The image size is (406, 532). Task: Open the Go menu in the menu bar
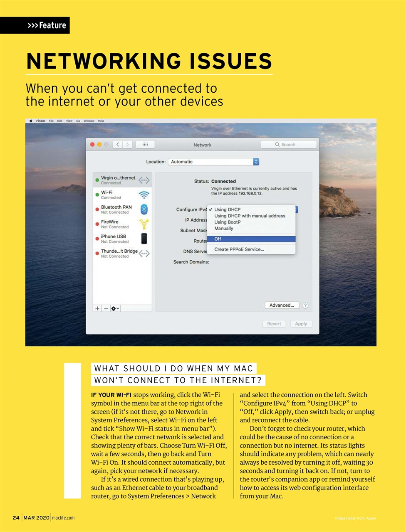[x=78, y=121]
